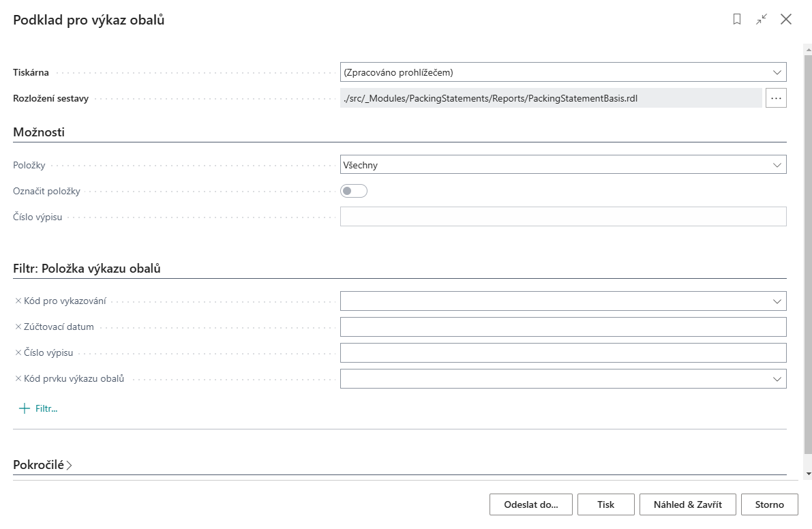Open layout selection with ellipsis button

tap(776, 98)
